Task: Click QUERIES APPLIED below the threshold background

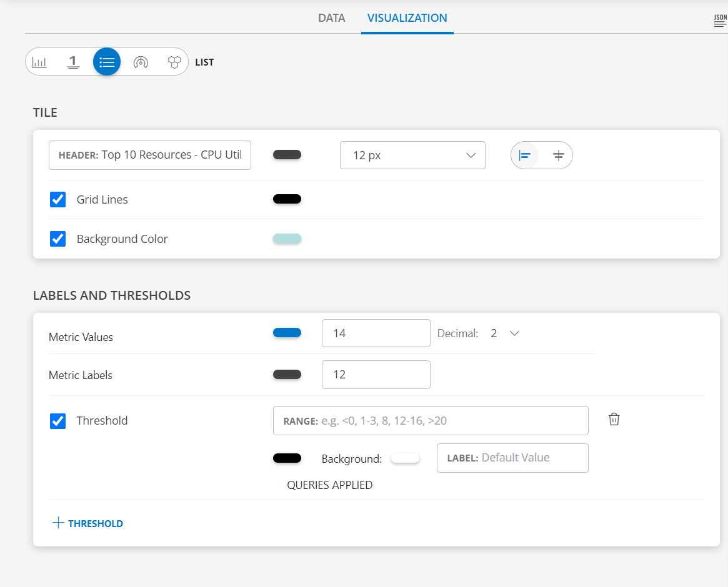Action: [x=329, y=485]
